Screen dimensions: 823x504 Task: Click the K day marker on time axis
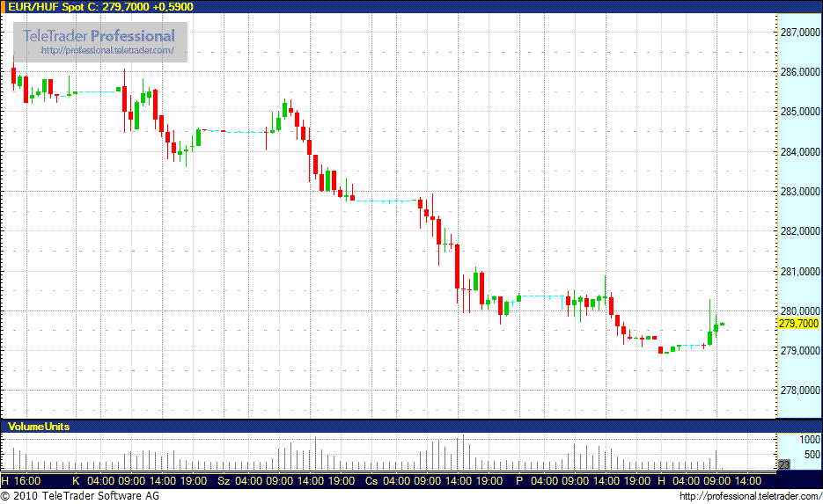coord(76,481)
